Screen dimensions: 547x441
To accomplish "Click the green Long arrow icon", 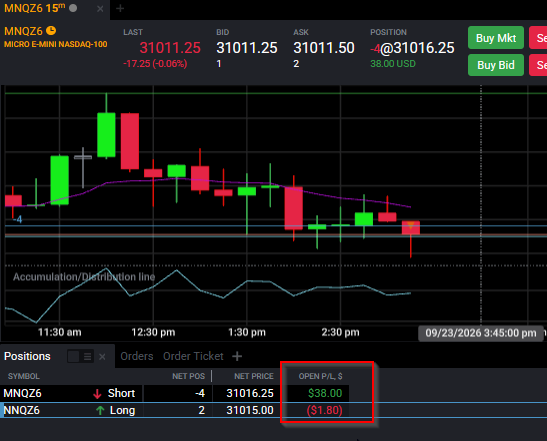I will click(100, 410).
